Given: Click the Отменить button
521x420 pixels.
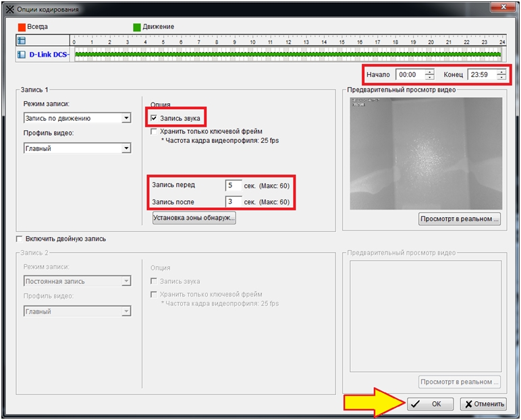Looking at the screenshot, I should tap(483, 404).
